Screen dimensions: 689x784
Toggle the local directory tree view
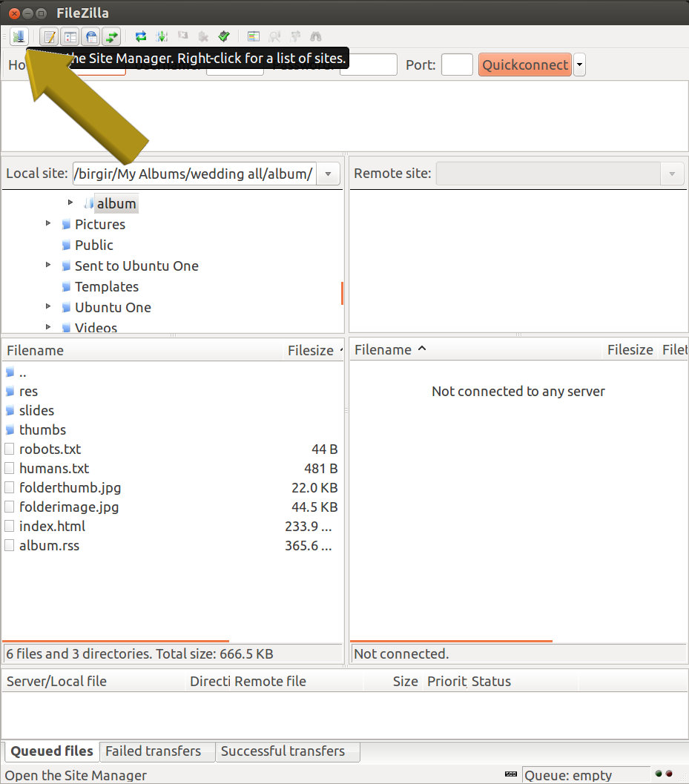point(70,36)
